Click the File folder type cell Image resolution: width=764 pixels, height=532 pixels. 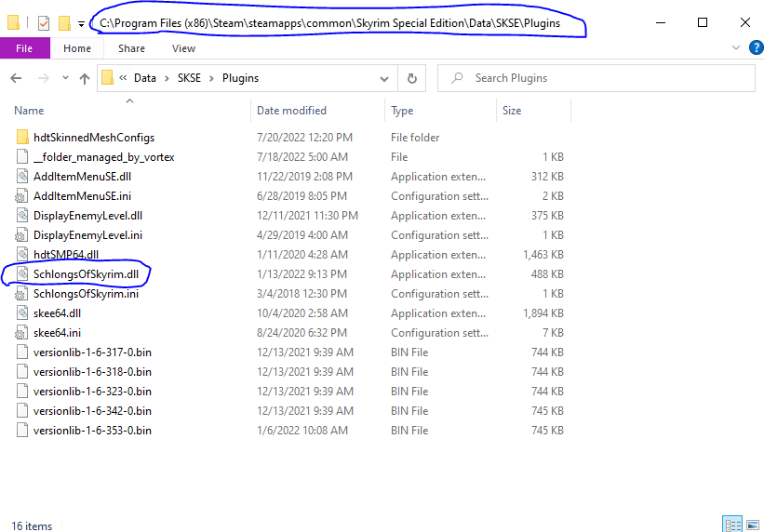tap(415, 138)
